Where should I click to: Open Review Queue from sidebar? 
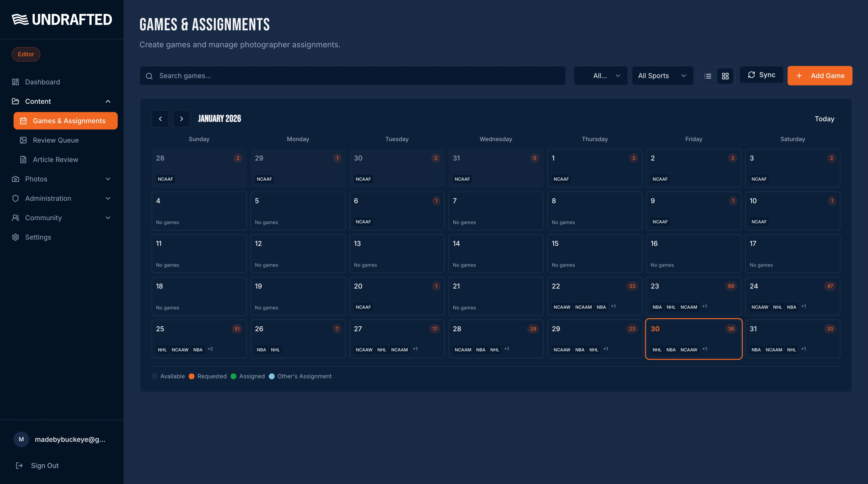pyautogui.click(x=56, y=140)
